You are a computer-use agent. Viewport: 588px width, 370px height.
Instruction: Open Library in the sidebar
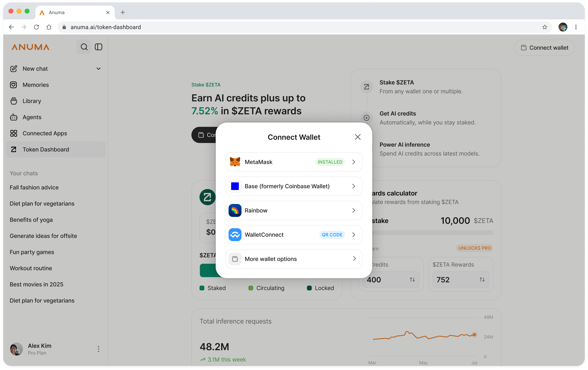(x=56, y=101)
